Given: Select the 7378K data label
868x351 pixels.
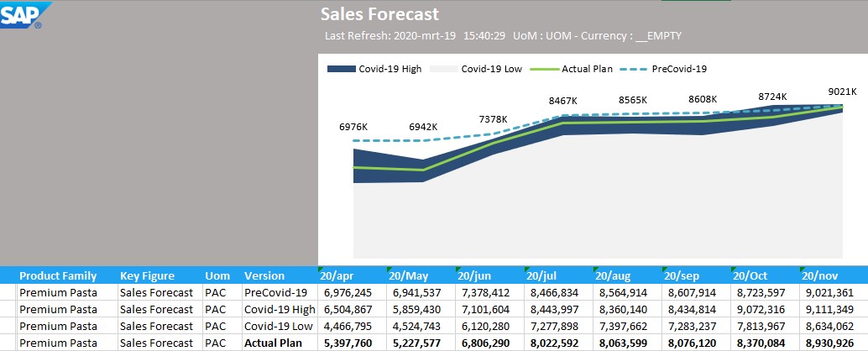Looking at the screenshot, I should click(493, 119).
